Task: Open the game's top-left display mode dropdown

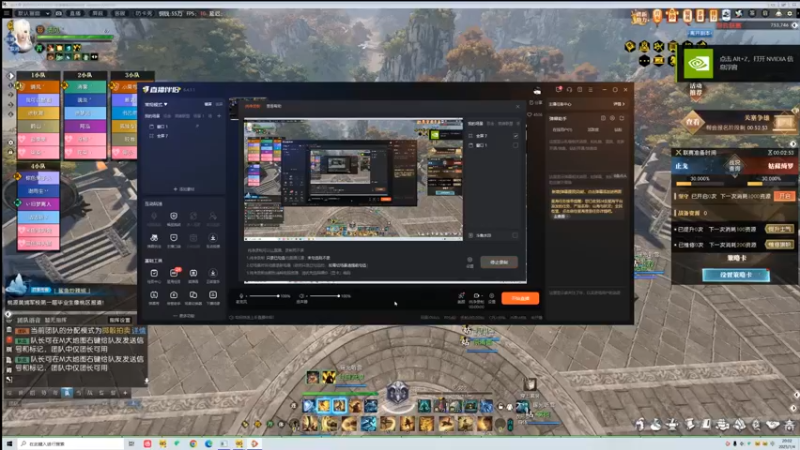Action: pyautogui.click(x=33, y=13)
